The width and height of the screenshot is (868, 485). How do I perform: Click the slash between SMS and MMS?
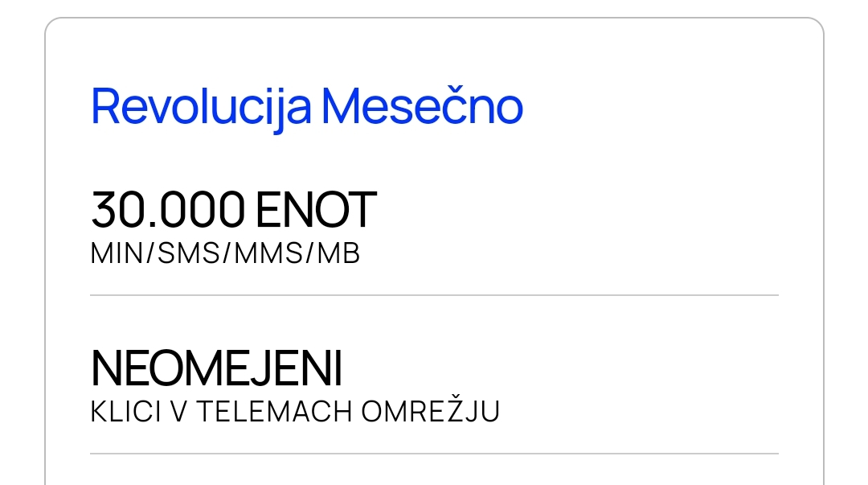coord(227,253)
